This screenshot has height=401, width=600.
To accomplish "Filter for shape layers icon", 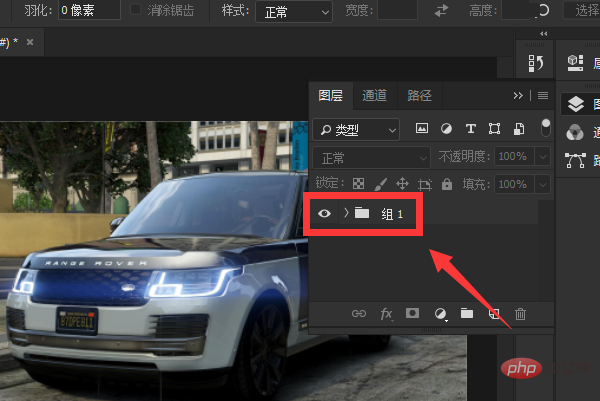I will point(494,129).
